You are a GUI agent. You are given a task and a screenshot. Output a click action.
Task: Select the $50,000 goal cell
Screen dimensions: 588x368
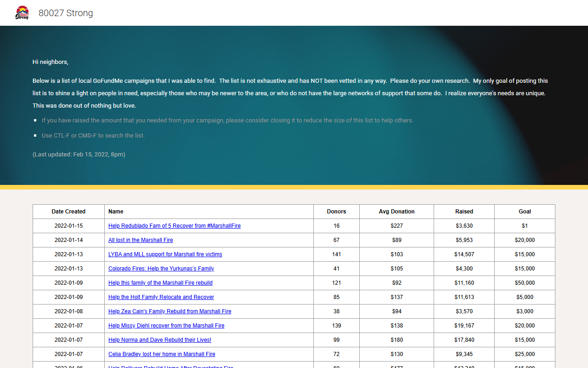point(525,283)
